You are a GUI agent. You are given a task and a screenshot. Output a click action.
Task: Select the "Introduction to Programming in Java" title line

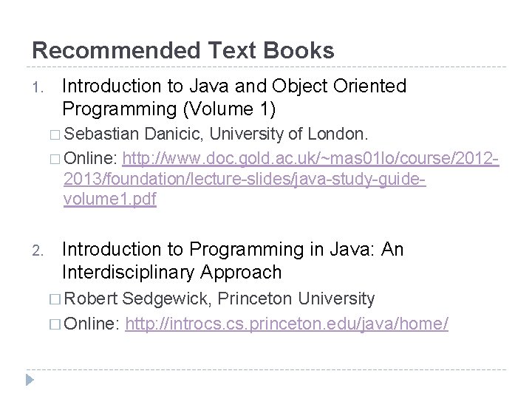(233, 250)
